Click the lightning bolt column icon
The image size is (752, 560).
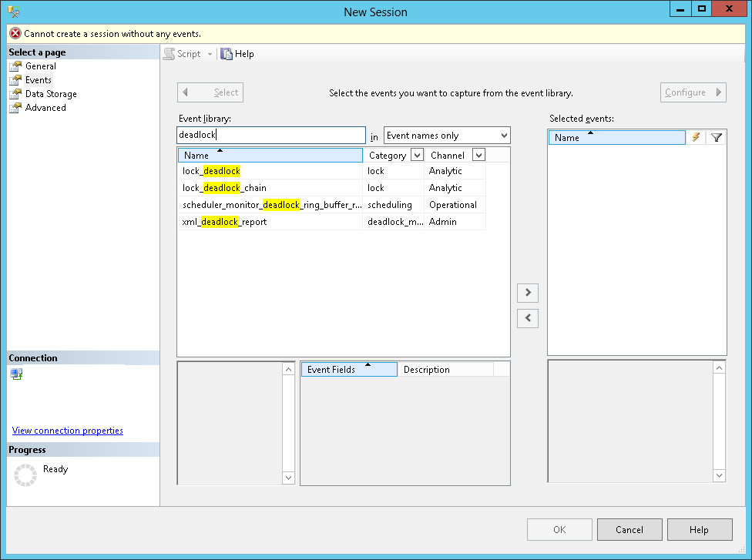pos(696,137)
